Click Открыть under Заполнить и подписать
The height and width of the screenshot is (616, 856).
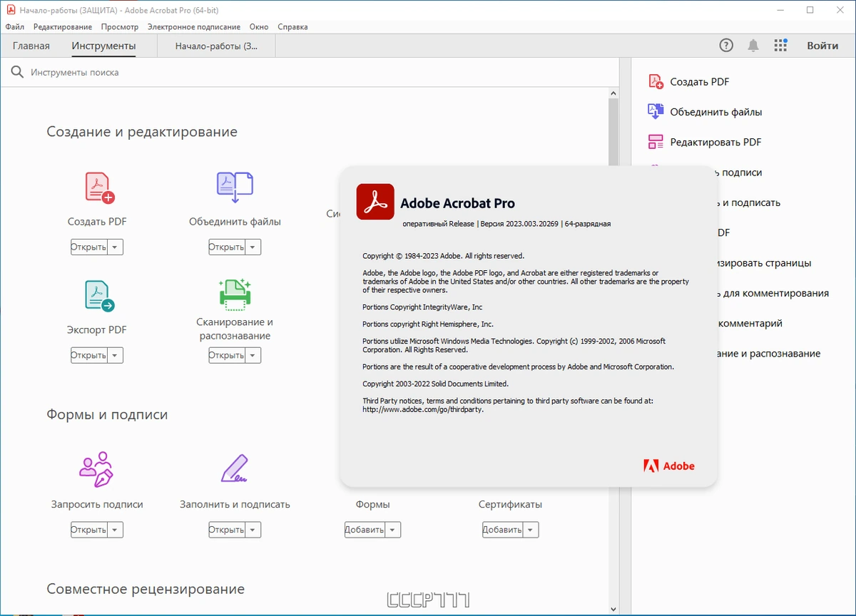[x=227, y=530]
